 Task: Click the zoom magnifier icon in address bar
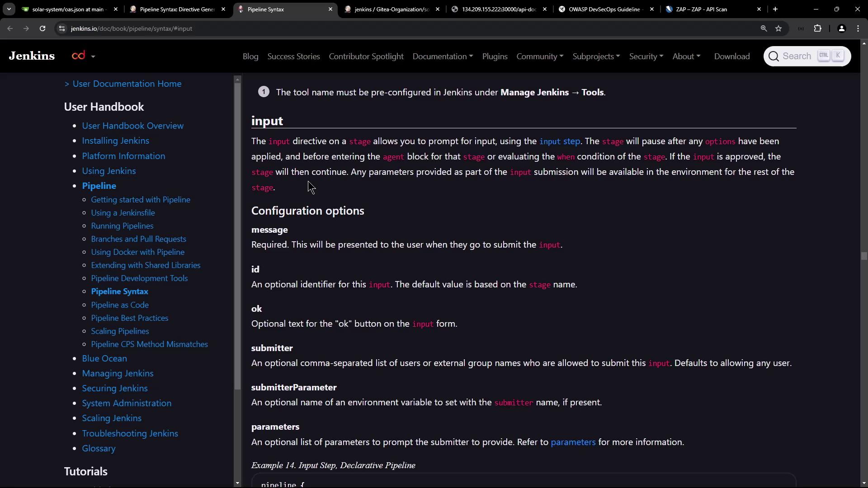coord(764,28)
